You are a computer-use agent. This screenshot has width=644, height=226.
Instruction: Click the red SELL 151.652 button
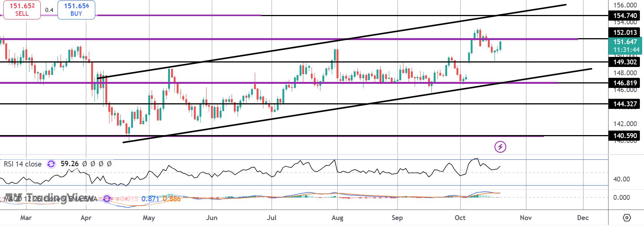pos(22,9)
